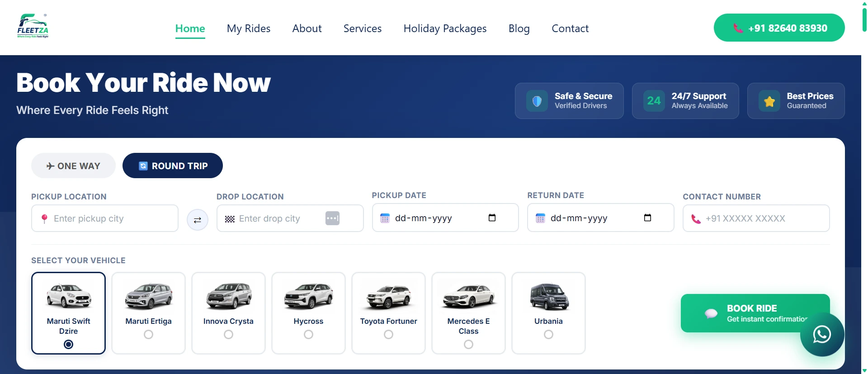Open the pickup date calendar picker
868x374 pixels.
tap(492, 218)
